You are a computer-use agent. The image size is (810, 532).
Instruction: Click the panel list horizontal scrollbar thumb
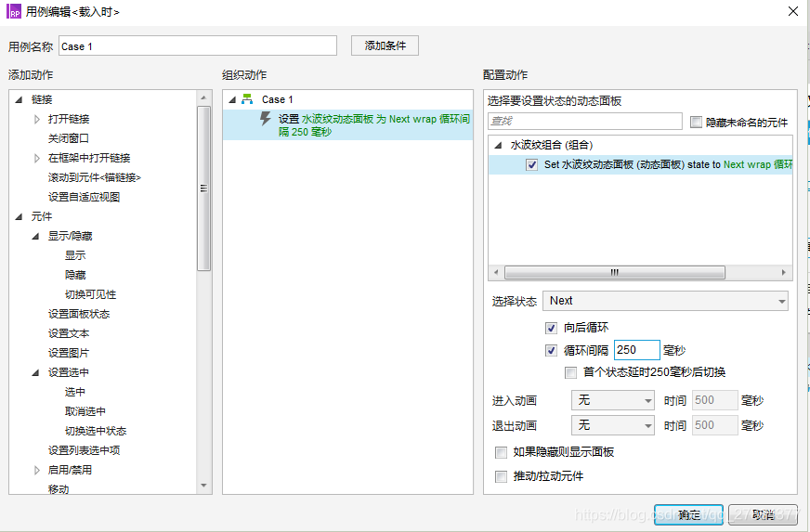click(614, 272)
